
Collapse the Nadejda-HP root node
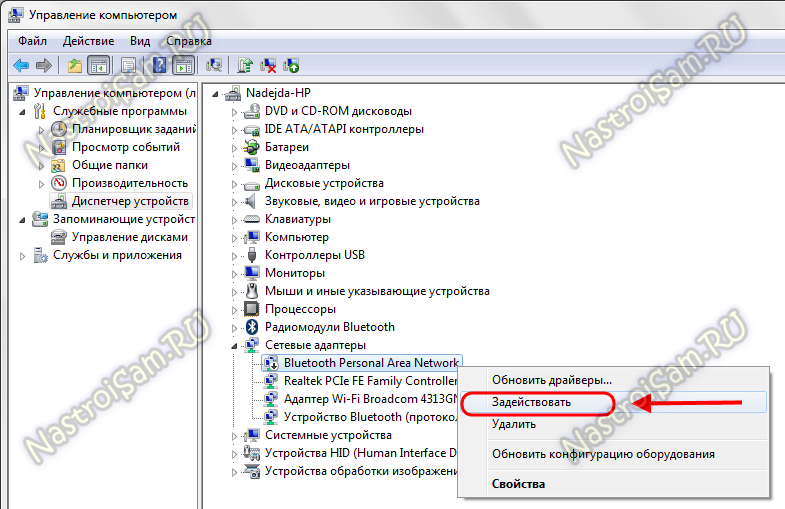pos(215,94)
